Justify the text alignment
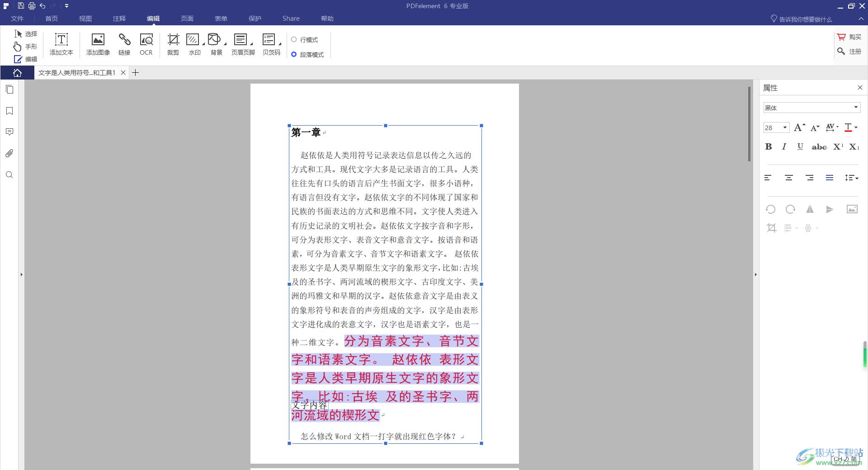Viewport: 868px width, 470px height. [830, 178]
